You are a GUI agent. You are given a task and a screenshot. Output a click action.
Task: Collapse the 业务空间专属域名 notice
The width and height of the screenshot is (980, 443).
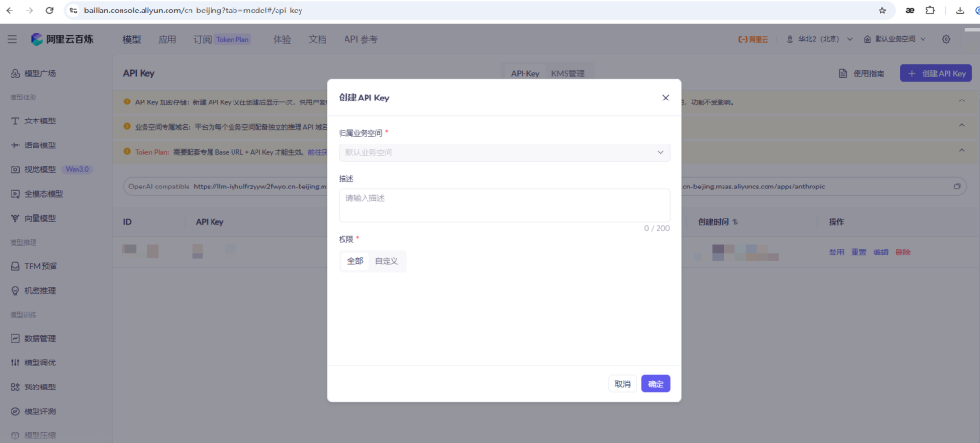(x=962, y=125)
